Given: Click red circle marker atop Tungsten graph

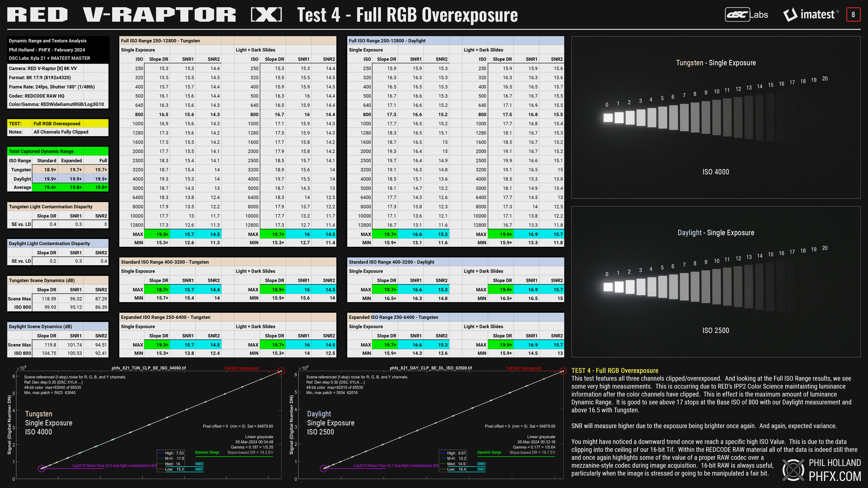Looking at the screenshot, I should coord(281,371).
